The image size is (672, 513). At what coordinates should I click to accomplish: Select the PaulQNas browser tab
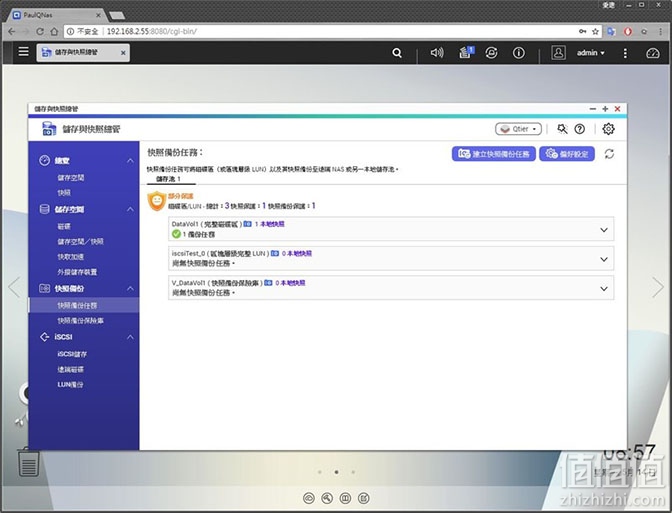[x=56, y=15]
